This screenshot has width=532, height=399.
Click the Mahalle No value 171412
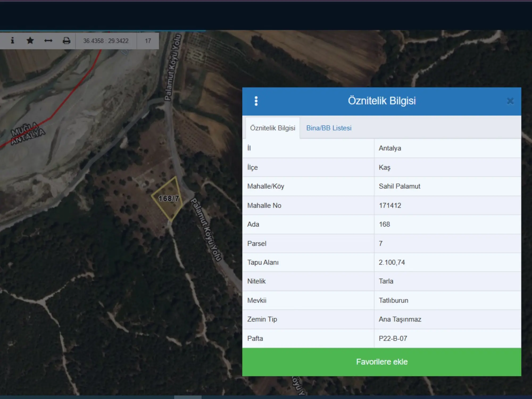point(390,205)
